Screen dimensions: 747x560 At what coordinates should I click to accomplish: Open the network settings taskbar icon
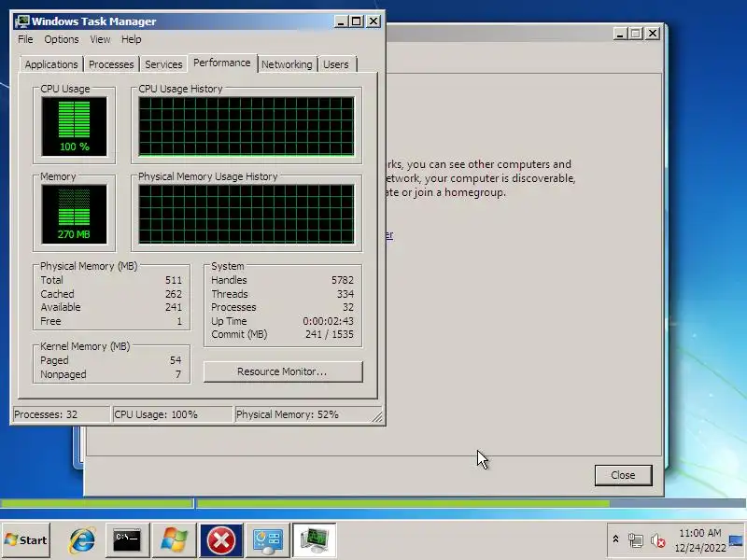(x=267, y=540)
